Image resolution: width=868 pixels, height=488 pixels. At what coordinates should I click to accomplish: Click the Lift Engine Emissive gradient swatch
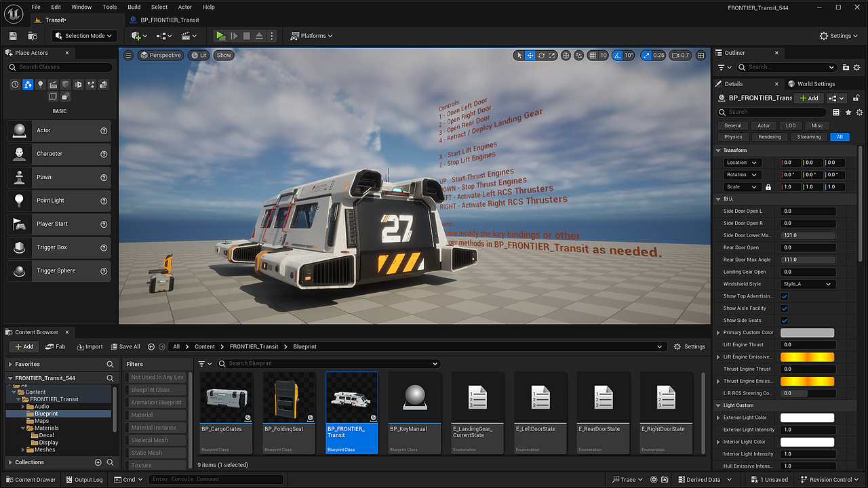[808, 357]
